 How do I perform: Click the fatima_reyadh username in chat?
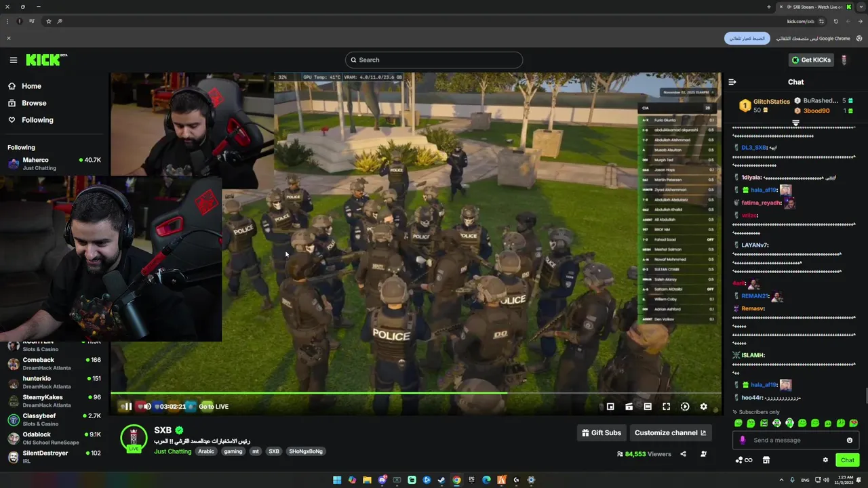pos(762,203)
